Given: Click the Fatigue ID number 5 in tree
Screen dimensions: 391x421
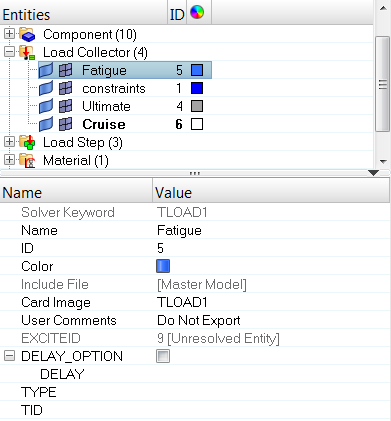Looking at the screenshot, I should tap(179, 70).
